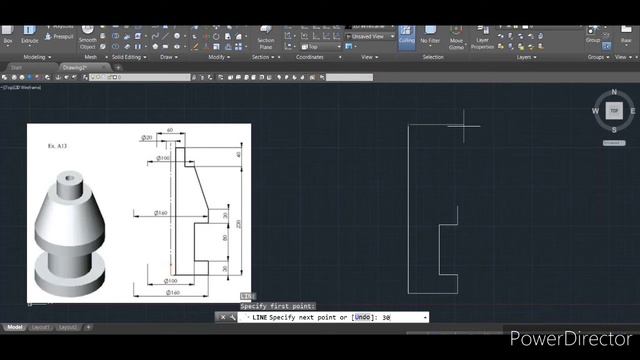Expand the Section panel
Image resolution: width=640 pixels, height=360 pixels.
[x=263, y=57]
